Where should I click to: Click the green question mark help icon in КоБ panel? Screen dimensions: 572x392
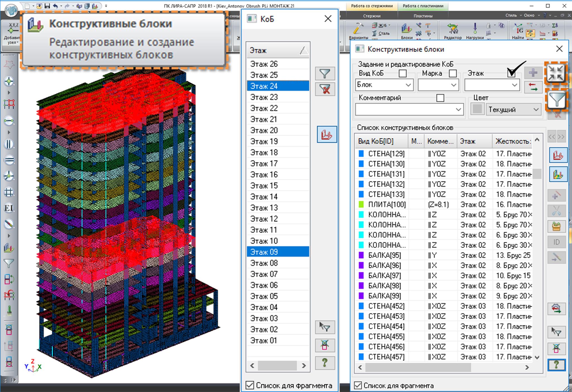point(325,362)
